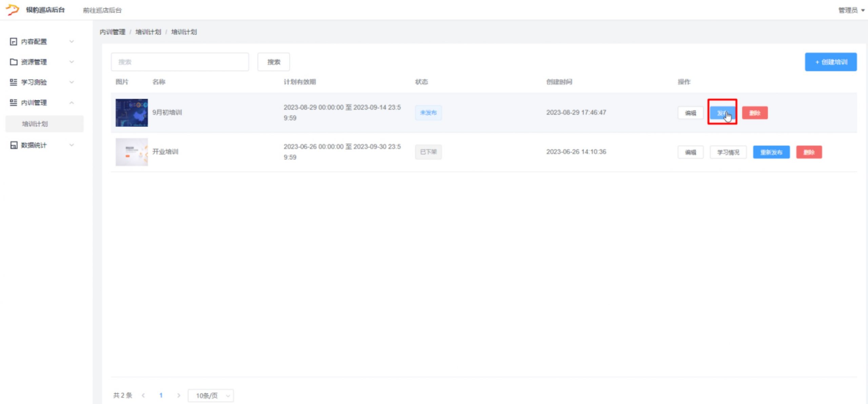Delete the 9月初培训 plan
This screenshot has height=404, width=868.
[x=754, y=113]
